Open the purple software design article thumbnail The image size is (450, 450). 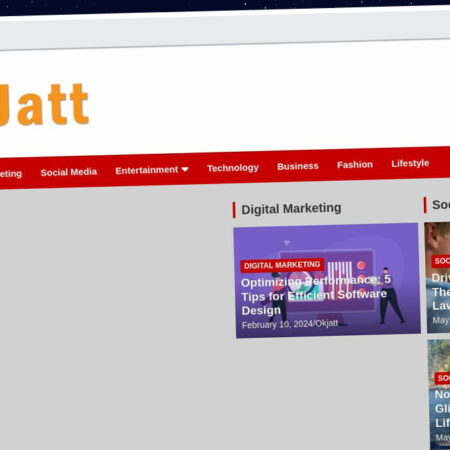coord(327,281)
